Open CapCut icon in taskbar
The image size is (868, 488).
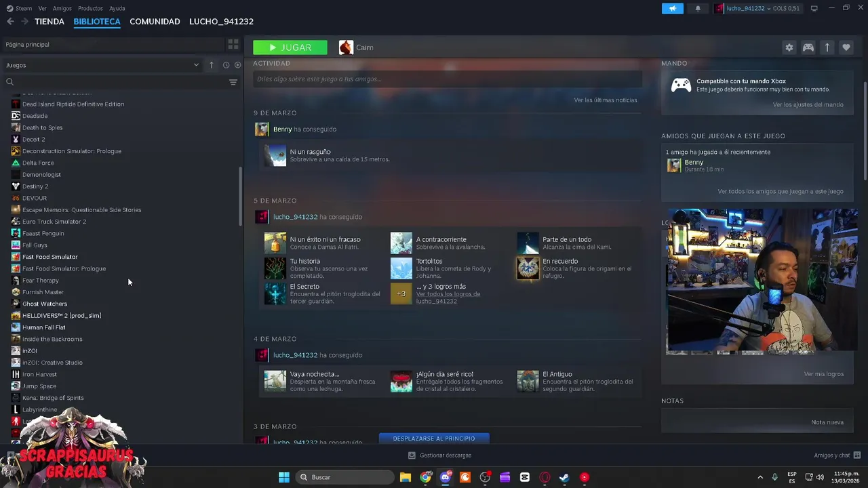coord(525,477)
